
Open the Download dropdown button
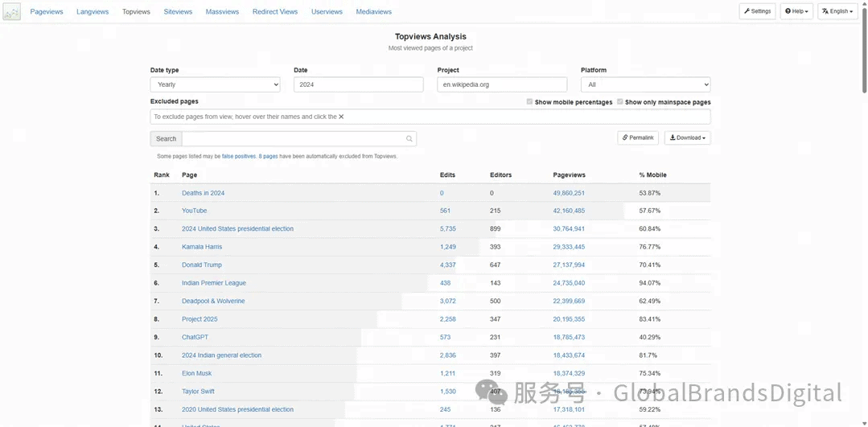coord(688,138)
